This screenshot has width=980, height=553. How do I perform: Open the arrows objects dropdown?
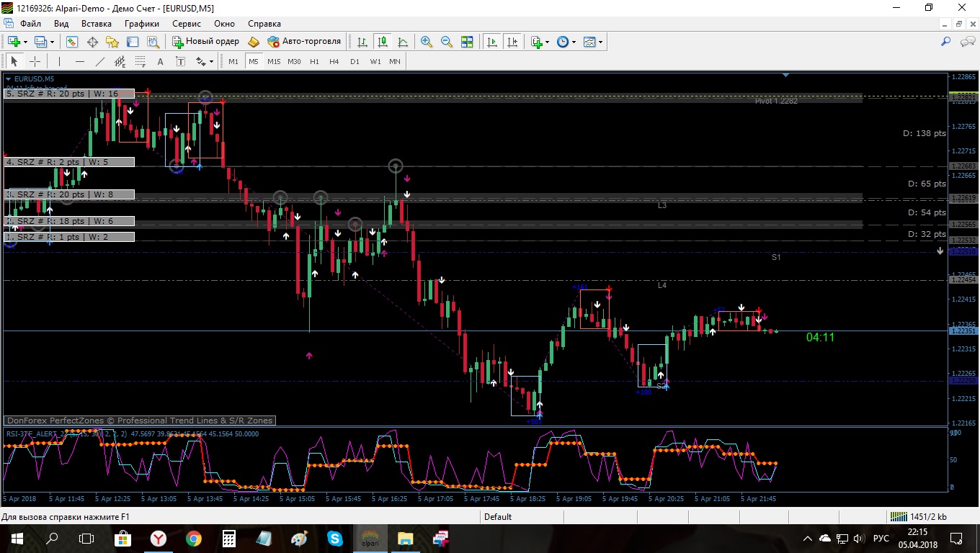tap(205, 61)
